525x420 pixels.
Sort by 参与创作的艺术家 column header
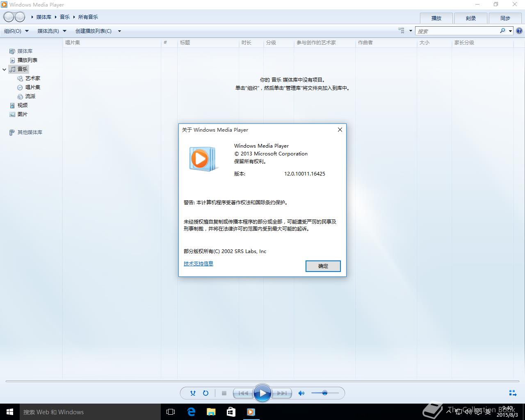(324, 43)
